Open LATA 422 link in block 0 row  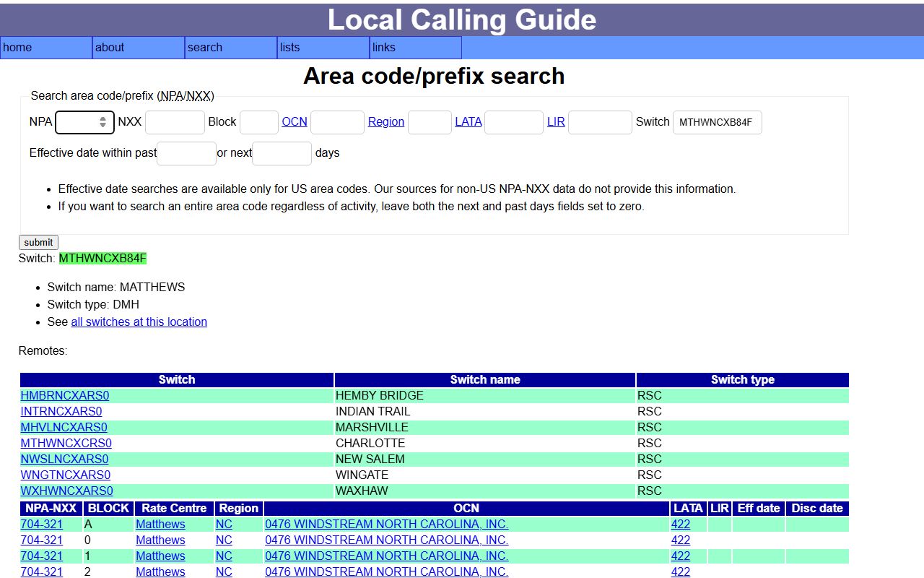(x=681, y=540)
